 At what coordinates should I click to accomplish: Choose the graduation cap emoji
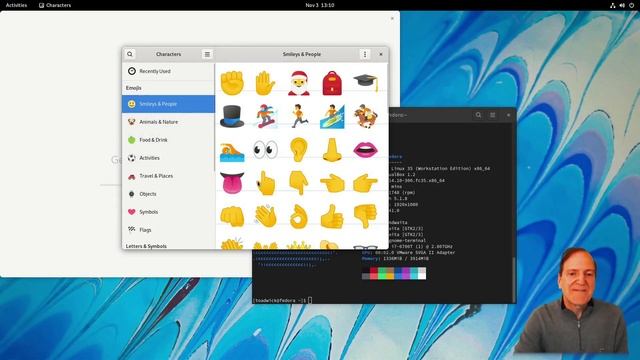pos(365,82)
